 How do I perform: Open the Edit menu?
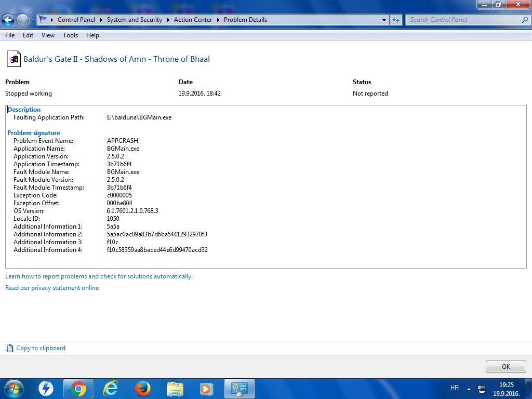click(28, 35)
